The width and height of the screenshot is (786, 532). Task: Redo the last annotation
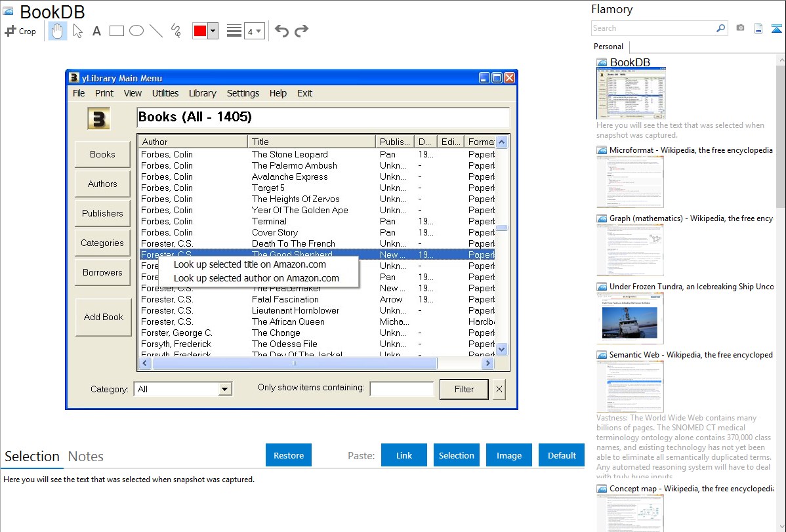(302, 31)
